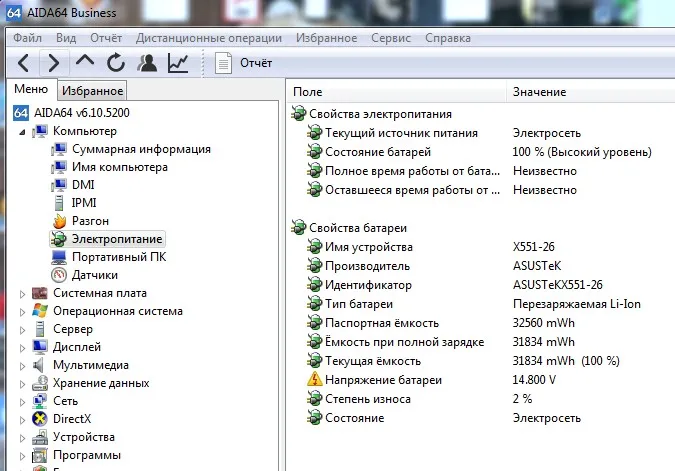This screenshot has width=675, height=471.
Task: Click the up-level arrow in toolbar
Action: [x=85, y=61]
